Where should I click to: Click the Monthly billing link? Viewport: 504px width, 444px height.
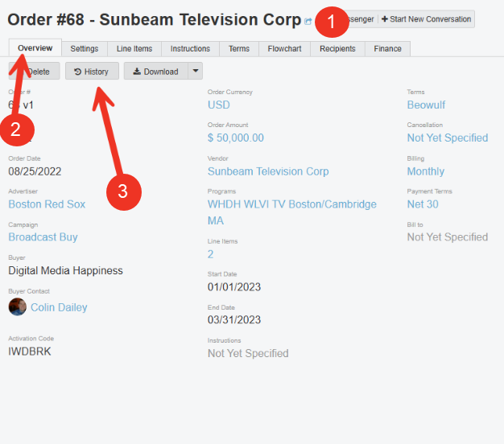point(426,171)
